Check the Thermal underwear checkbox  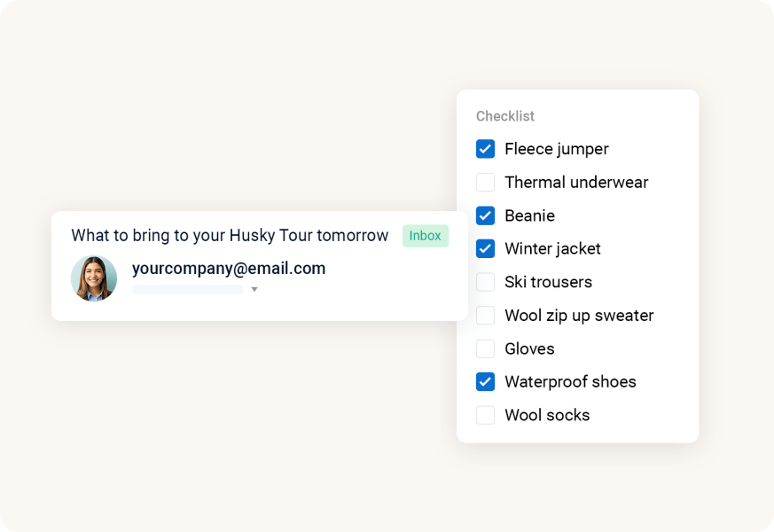click(485, 182)
